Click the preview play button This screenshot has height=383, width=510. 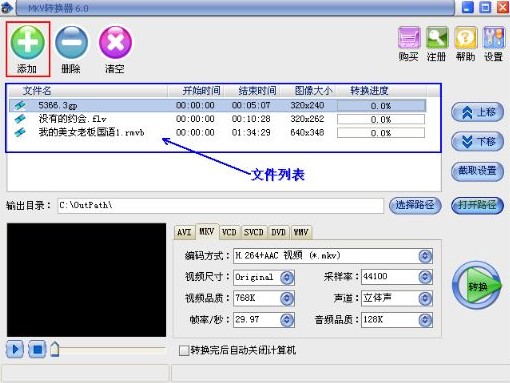[x=15, y=349]
